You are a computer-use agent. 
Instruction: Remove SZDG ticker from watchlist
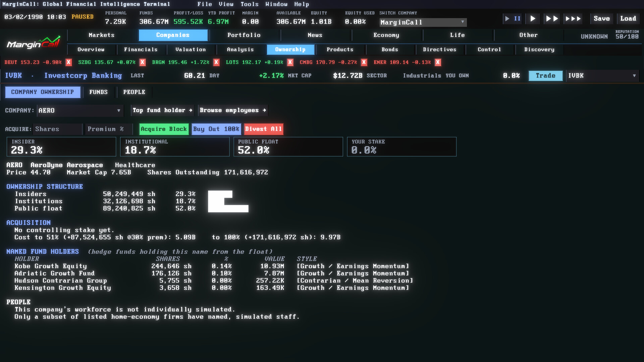click(x=143, y=62)
